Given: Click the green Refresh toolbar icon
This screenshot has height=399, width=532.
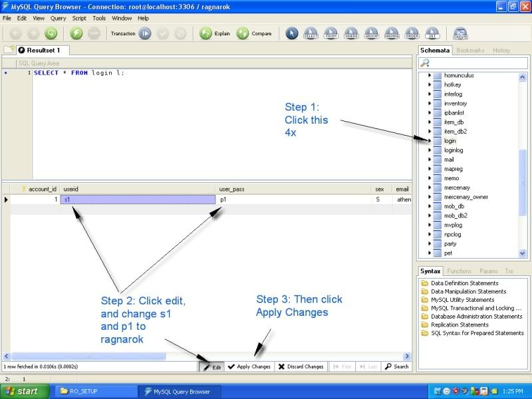Looking at the screenshot, I should (x=51, y=33).
